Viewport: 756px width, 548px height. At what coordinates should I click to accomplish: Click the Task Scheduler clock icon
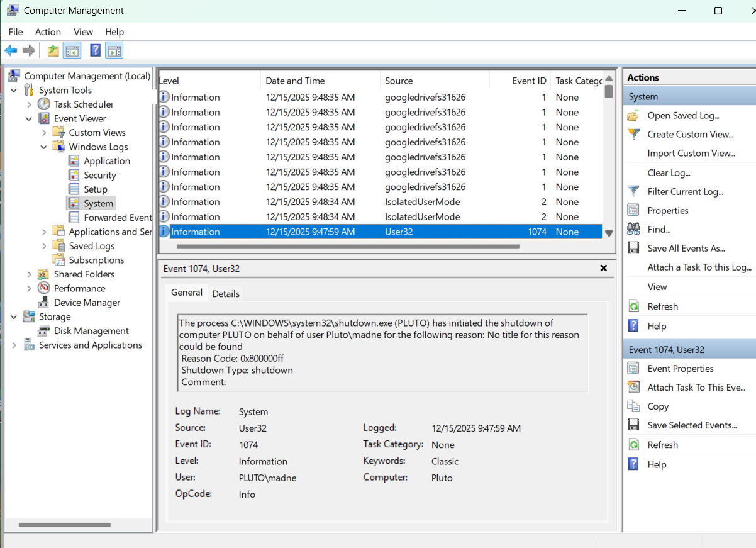[44, 104]
